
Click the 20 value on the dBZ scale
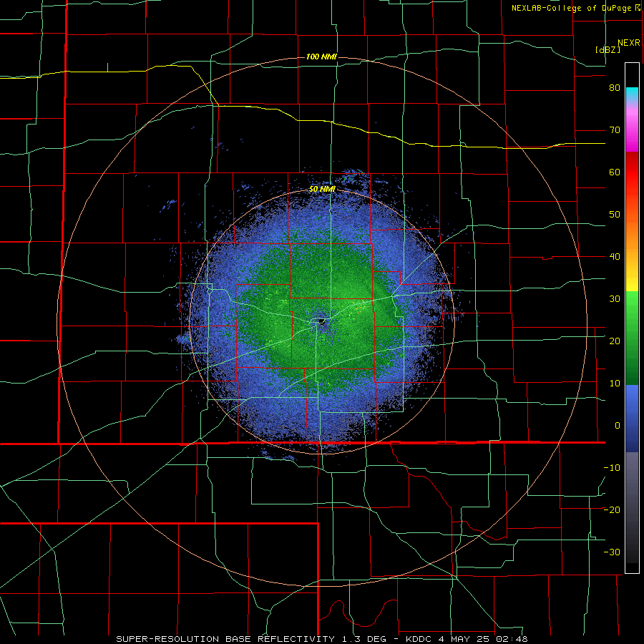pos(615,341)
